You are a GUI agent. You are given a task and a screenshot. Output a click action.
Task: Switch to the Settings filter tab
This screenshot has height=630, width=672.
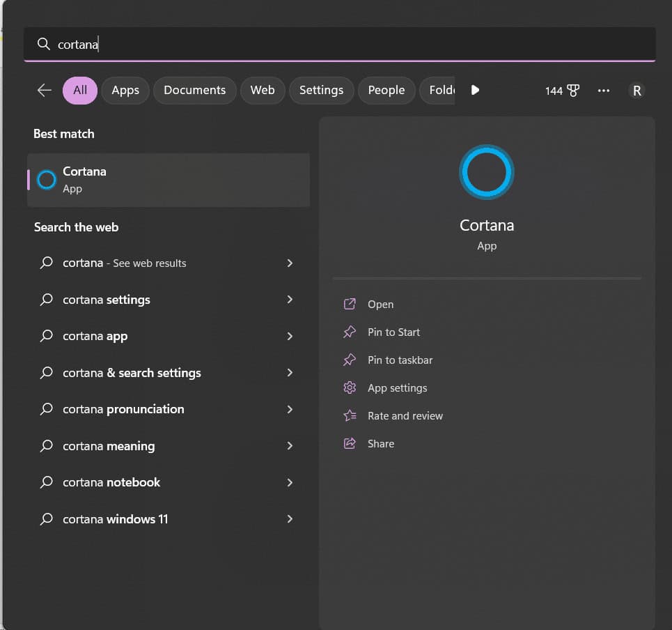click(322, 91)
